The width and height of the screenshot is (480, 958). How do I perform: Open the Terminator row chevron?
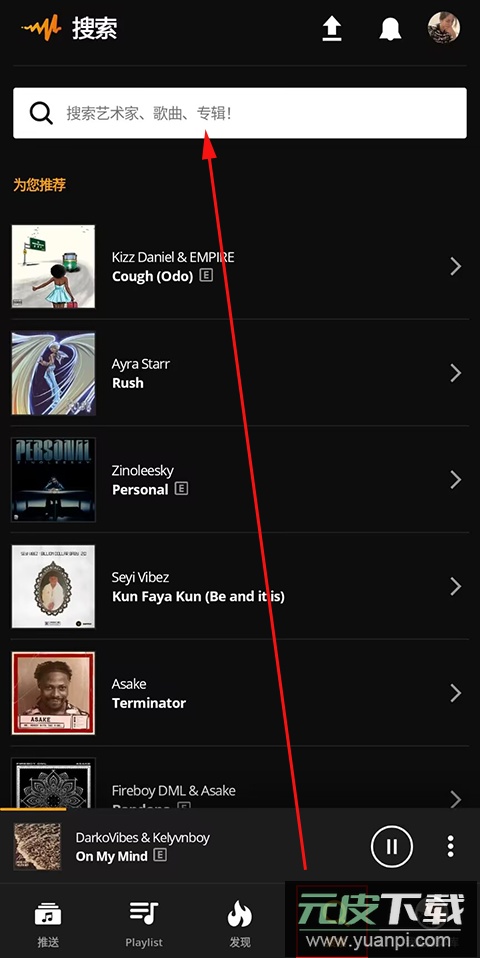point(456,693)
